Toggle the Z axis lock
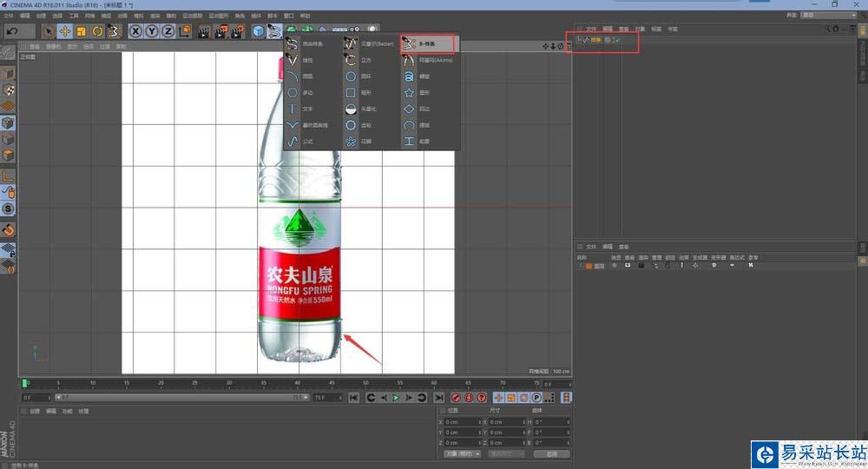 click(x=168, y=31)
